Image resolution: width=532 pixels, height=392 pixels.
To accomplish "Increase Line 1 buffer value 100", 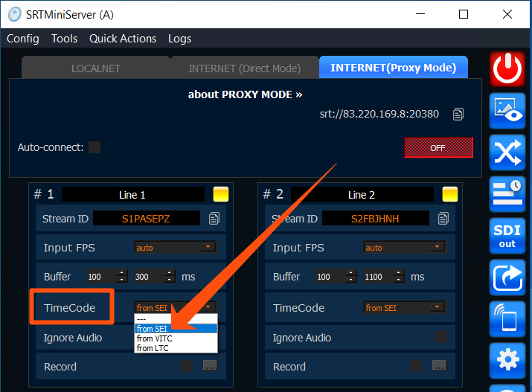I will point(121,273).
